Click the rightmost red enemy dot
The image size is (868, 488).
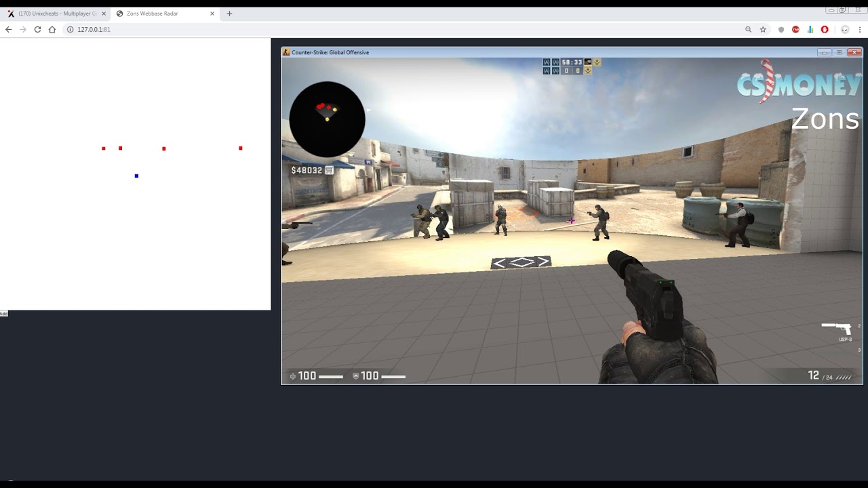coord(240,148)
